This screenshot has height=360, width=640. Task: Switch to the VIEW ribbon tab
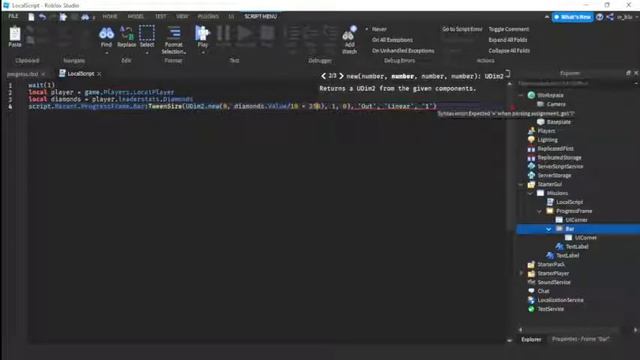click(x=182, y=16)
